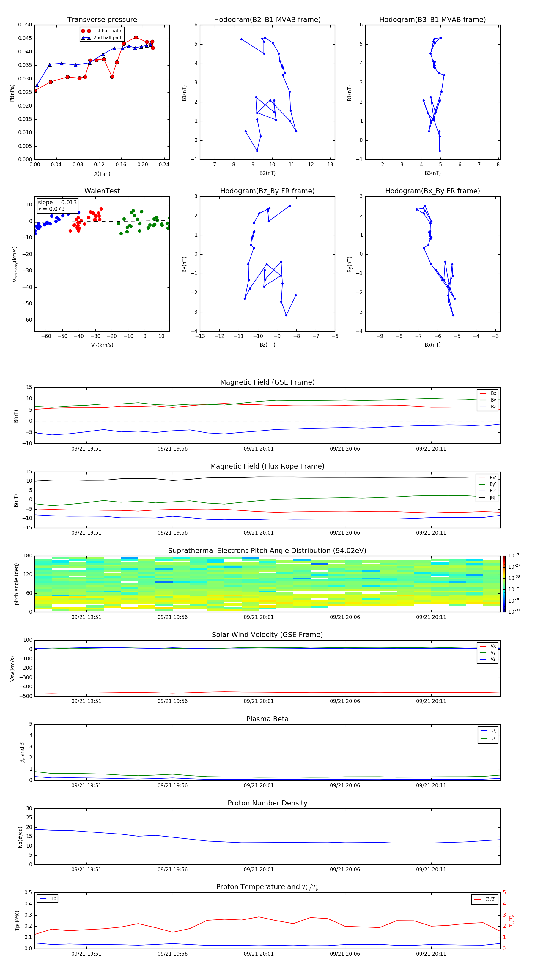Click the 'Bz(nT)' x-axis label
Viewport: 535px width, 980px height.
tap(267, 345)
